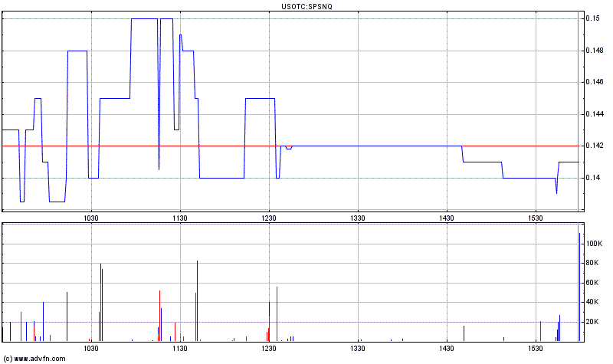Viewport: 613px width, 364px height.
Task: Click the 1230 time label under price chart
Action: (269, 218)
